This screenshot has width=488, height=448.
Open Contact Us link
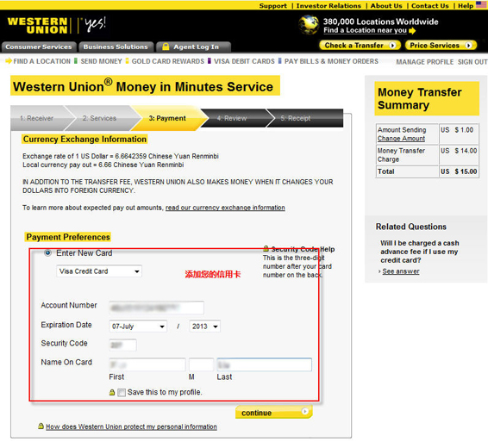point(429,5)
